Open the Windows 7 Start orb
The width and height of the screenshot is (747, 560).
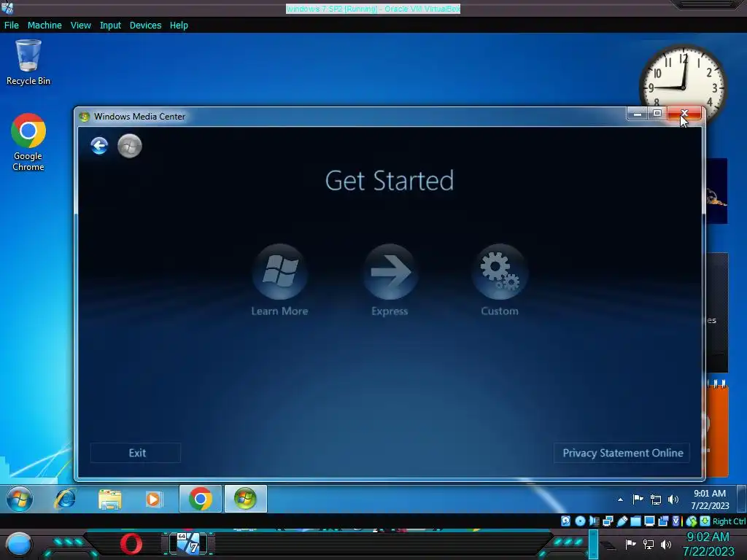tap(20, 499)
